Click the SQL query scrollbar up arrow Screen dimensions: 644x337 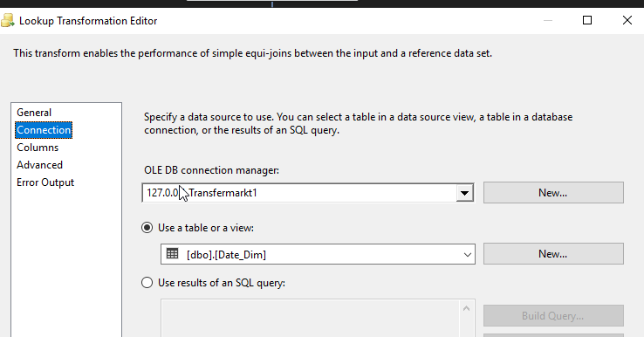(x=466, y=308)
